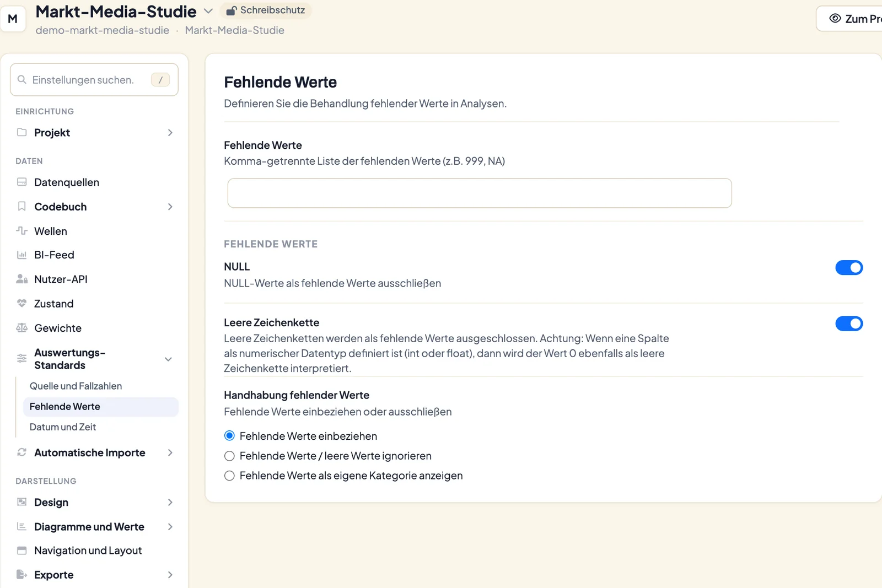The height and width of the screenshot is (588, 882).
Task: Click the Datenquellen database icon
Action: coord(22,182)
